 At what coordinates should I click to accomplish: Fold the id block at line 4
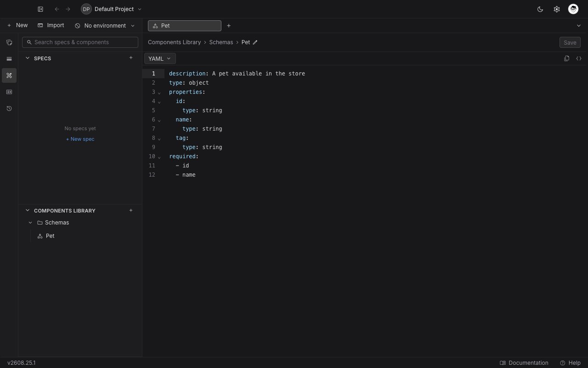159,102
